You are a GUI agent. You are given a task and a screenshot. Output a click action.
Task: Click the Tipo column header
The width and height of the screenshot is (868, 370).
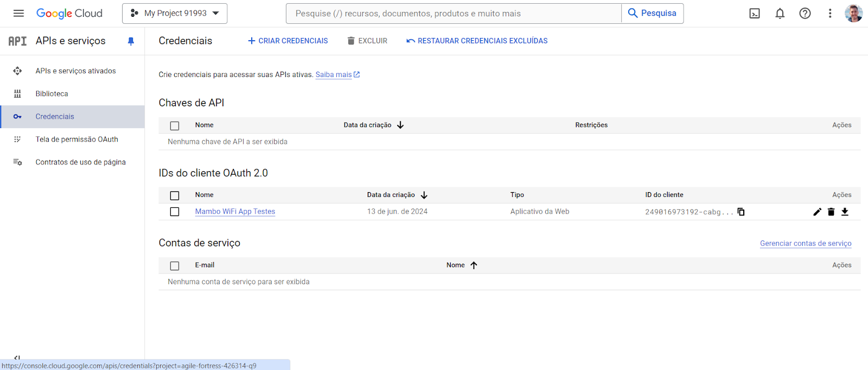[517, 195]
